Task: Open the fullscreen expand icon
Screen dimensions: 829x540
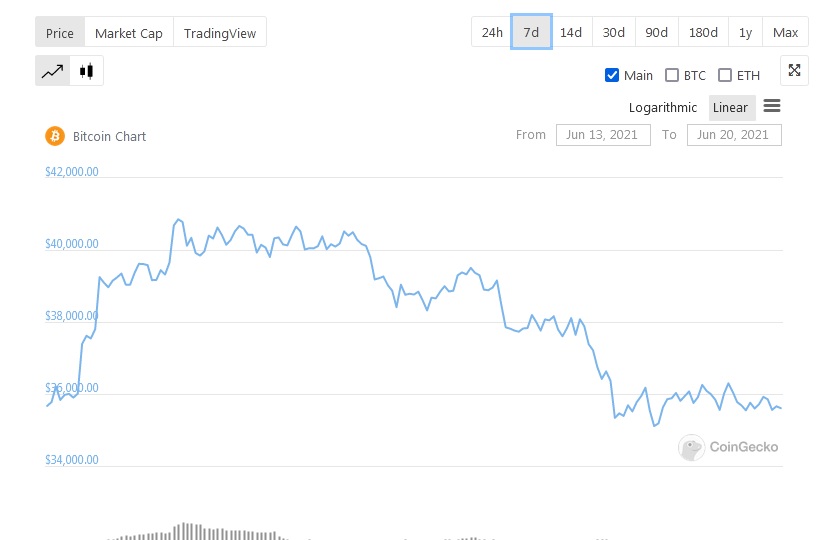Action: pyautogui.click(x=794, y=70)
